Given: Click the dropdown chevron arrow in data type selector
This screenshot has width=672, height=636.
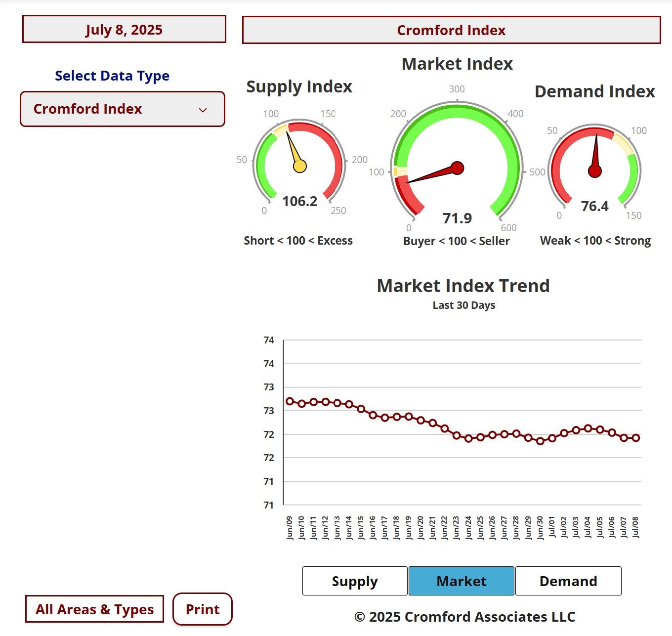Looking at the screenshot, I should coord(203,110).
